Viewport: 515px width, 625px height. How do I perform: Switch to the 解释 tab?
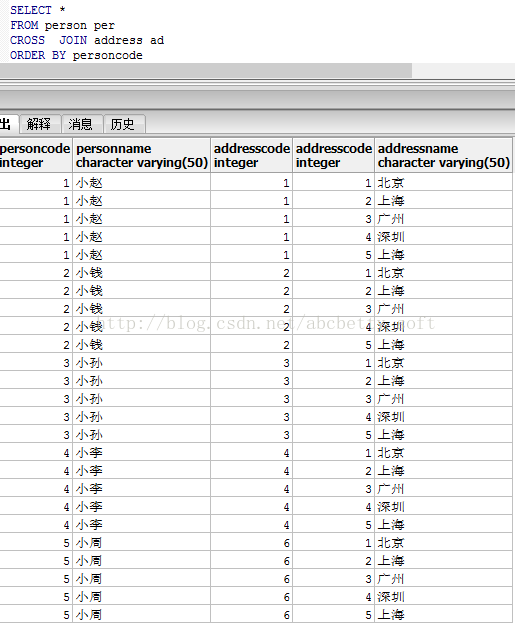coord(39,124)
